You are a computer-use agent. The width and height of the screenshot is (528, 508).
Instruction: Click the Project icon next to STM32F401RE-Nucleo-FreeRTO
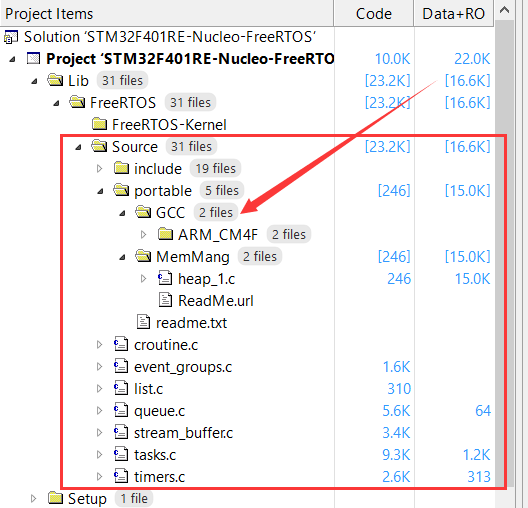[33, 59]
